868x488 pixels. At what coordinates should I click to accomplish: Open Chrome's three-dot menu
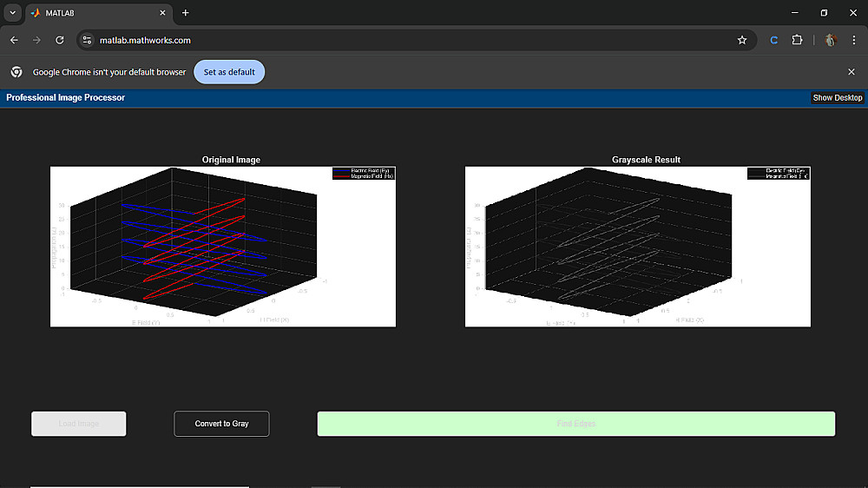853,40
